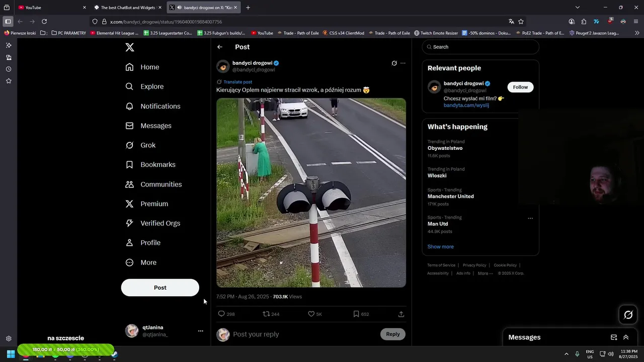Expand the More footer options
Screen dimensions: 644x362
coord(485,274)
